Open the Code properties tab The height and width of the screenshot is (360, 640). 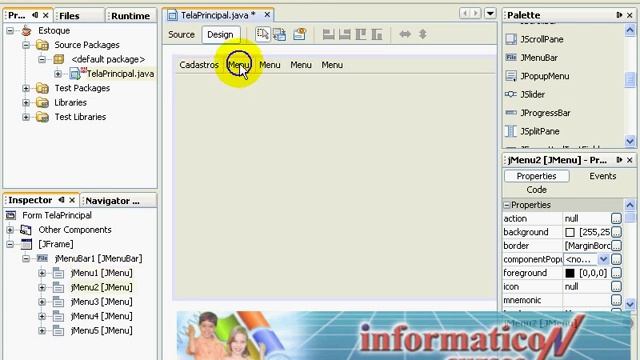[x=536, y=190]
